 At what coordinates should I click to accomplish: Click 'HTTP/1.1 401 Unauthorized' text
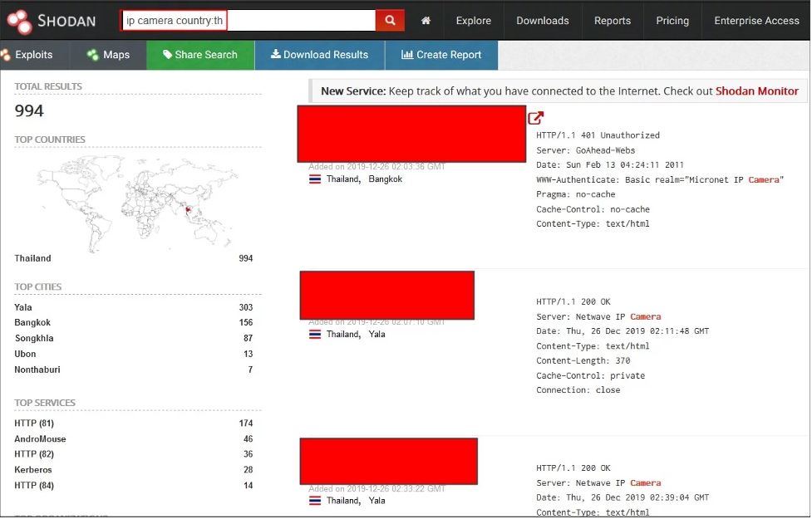point(598,135)
